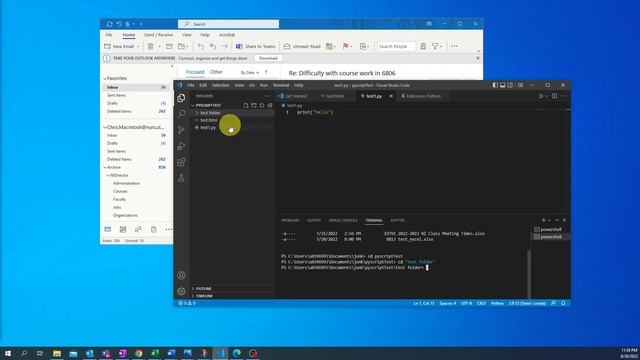Image resolution: width=640 pixels, height=360 pixels.
Task: Open the Send / Receive tab in Outlook
Action: point(158,35)
